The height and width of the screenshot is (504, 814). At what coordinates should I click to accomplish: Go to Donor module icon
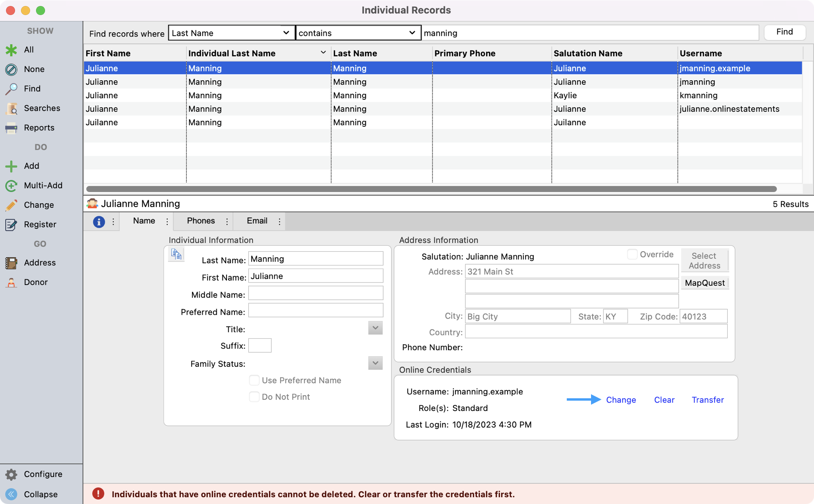(x=11, y=282)
